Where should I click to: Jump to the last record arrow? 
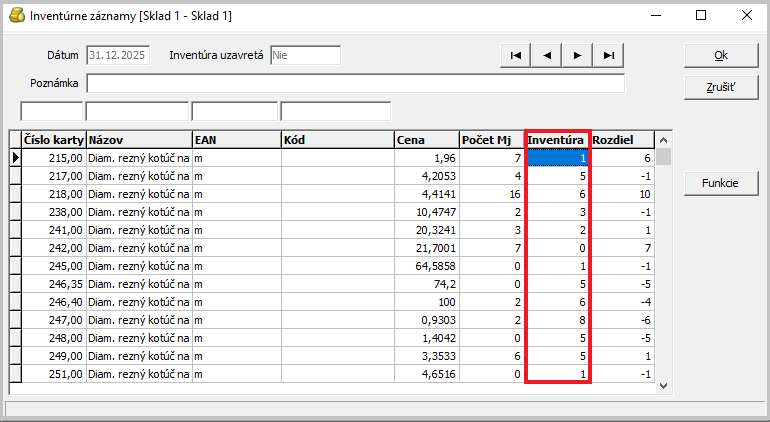pyautogui.click(x=608, y=56)
